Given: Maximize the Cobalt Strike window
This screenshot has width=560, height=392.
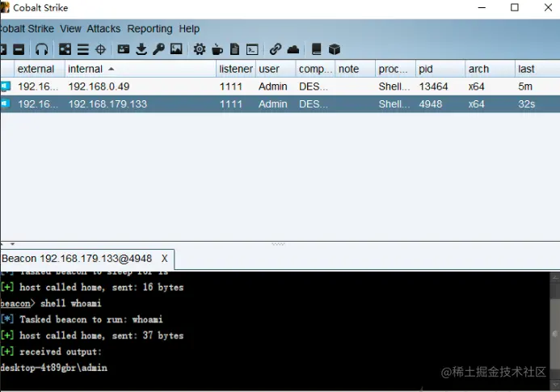Looking at the screenshot, I should [514, 7].
